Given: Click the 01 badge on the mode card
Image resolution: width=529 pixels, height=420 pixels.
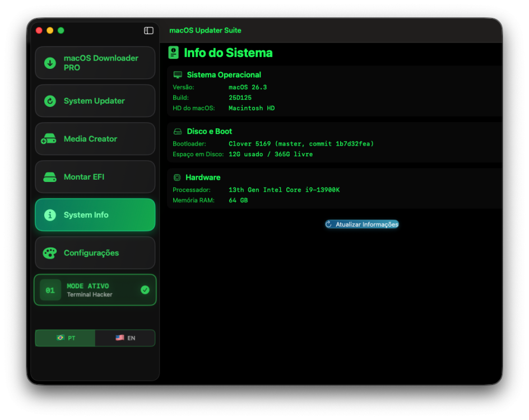Looking at the screenshot, I should point(50,290).
